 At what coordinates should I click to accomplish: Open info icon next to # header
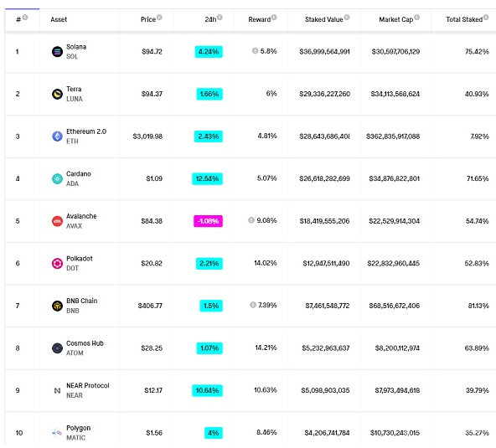(25, 17)
